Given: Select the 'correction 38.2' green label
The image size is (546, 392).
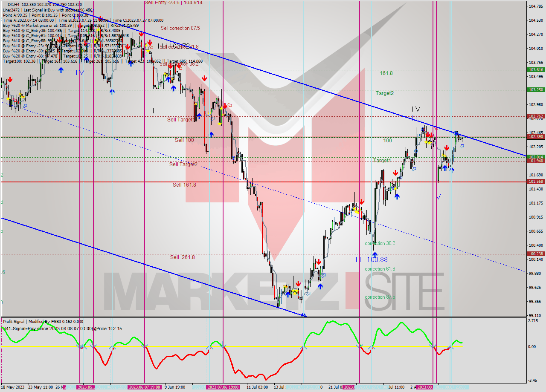Looking at the screenshot, I should click(380, 243).
